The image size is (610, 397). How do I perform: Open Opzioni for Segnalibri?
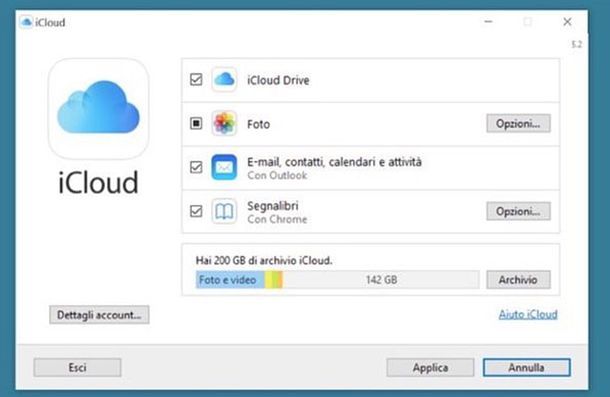pyautogui.click(x=518, y=211)
